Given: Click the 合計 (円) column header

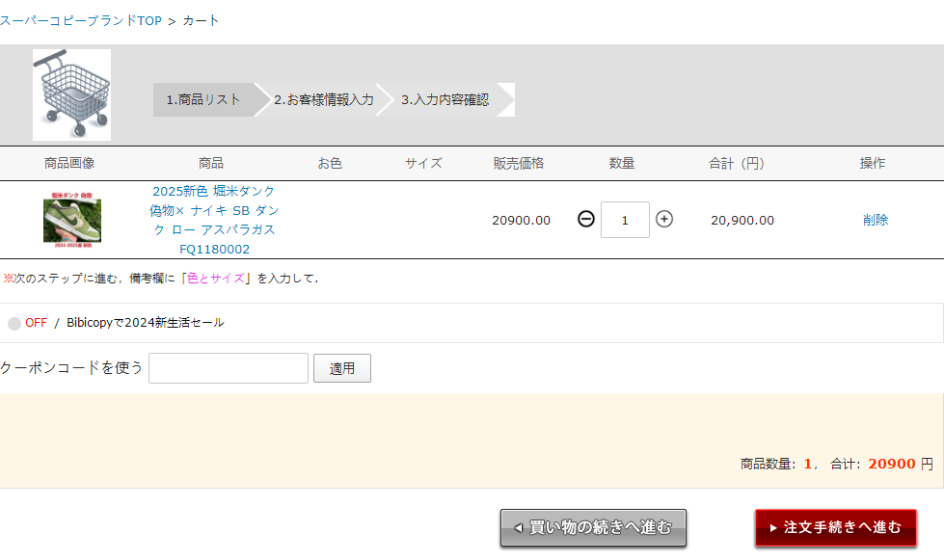Looking at the screenshot, I should coord(737,163).
